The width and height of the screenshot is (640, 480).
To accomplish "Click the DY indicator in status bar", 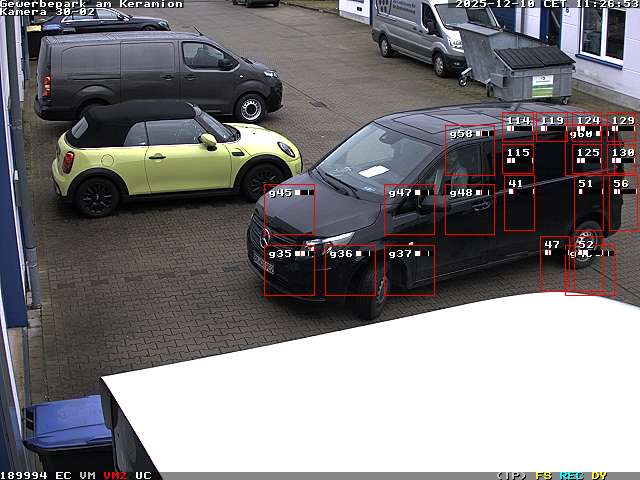I will click(599, 475).
